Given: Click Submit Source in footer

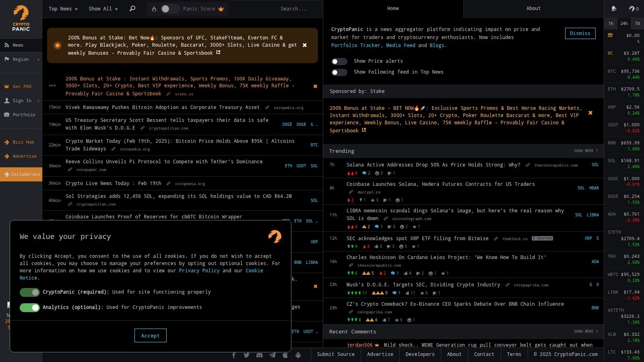Looking at the screenshot, I should (336, 354).
